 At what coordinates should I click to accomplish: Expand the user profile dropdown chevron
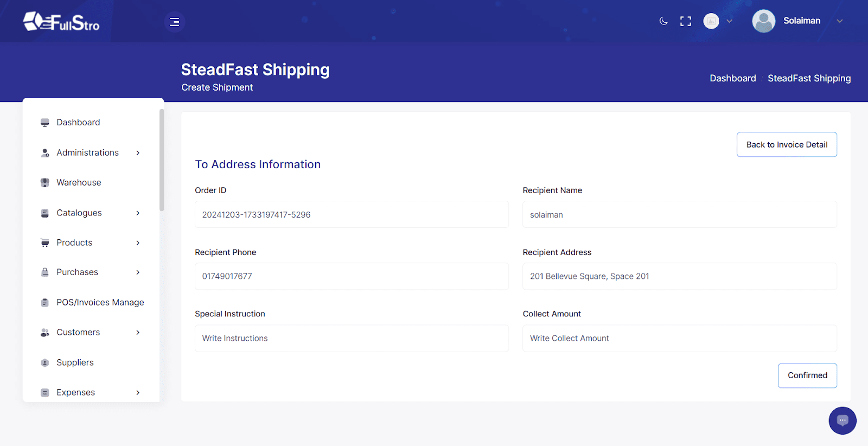tap(840, 21)
